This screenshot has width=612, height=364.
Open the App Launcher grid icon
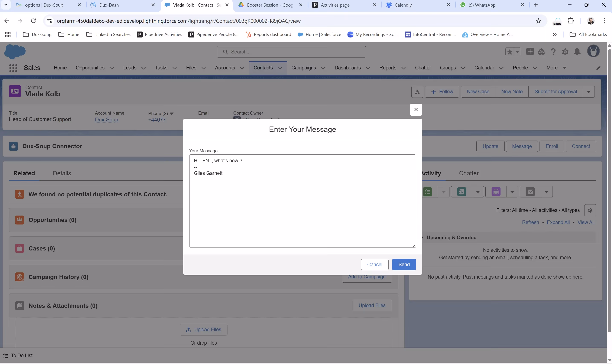[x=13, y=68]
